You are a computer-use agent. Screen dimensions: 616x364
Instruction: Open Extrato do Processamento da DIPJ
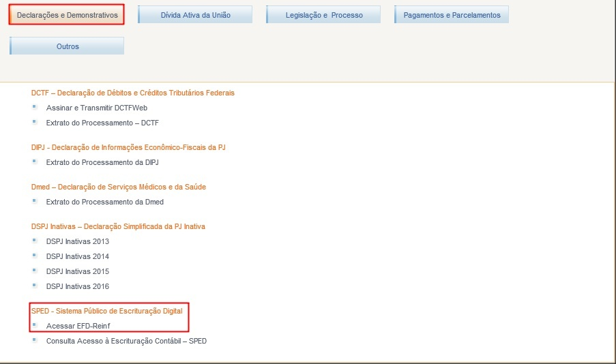point(102,162)
